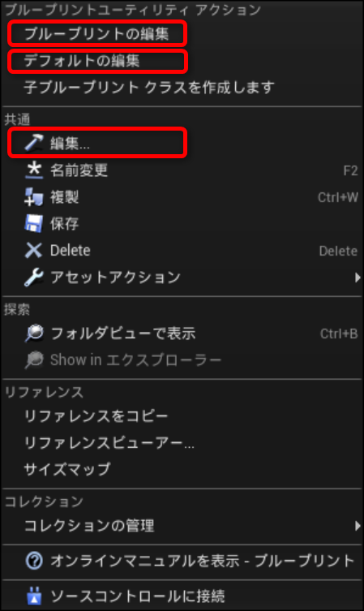Screen dimensions: 364x611
Task: Click the duplicate icon beside 複製
Action: 34,197
